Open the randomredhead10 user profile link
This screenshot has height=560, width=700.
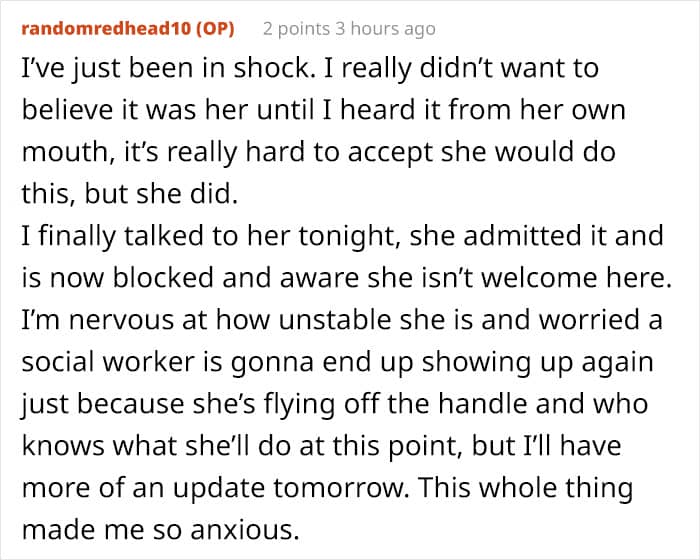point(105,28)
